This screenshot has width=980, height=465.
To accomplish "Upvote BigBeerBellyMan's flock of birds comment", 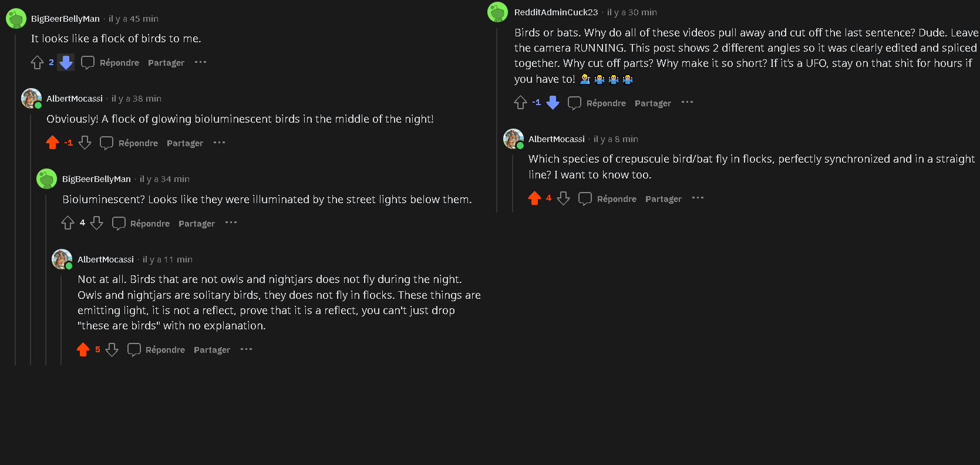I will 37,62.
